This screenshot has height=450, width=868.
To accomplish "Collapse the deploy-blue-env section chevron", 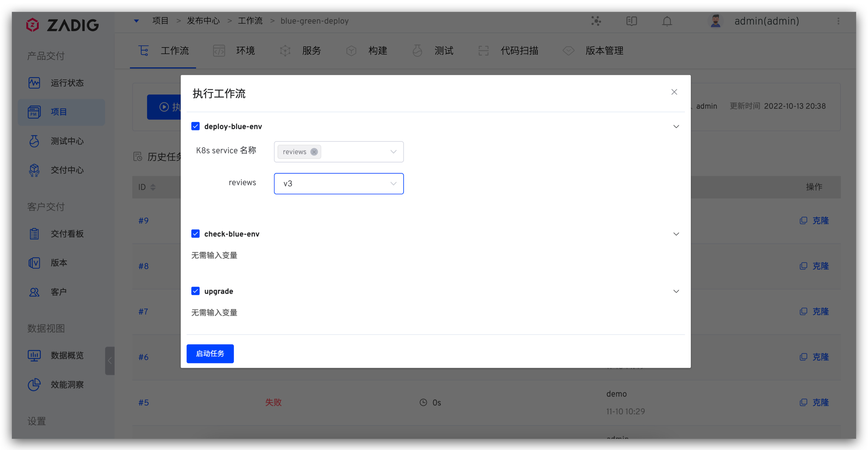I will tap(676, 127).
